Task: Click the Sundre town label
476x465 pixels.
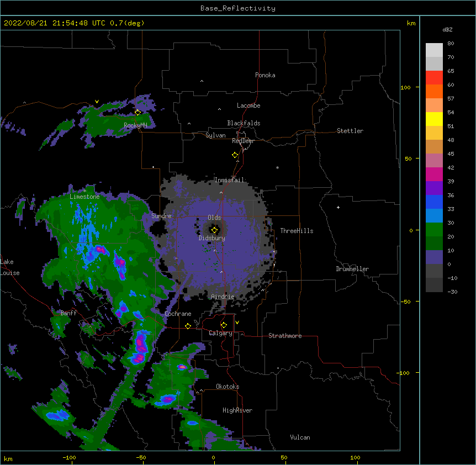Action: tap(161, 216)
